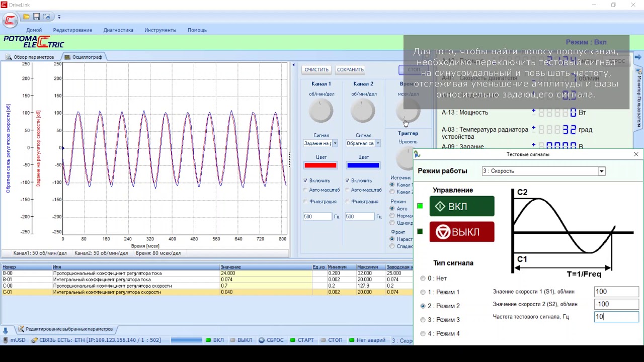The height and width of the screenshot is (362, 644).
Task: Select row C-00 speed regulator proportional coefficient
Action: (x=206, y=286)
